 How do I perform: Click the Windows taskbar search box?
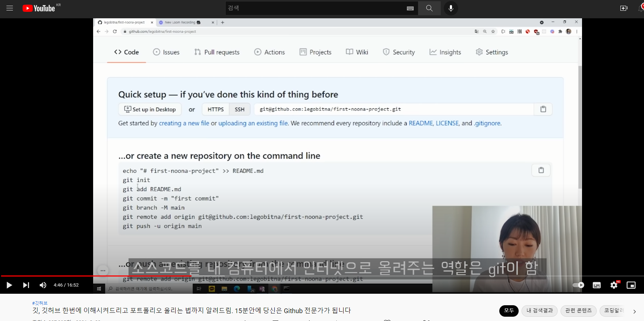tap(149, 289)
